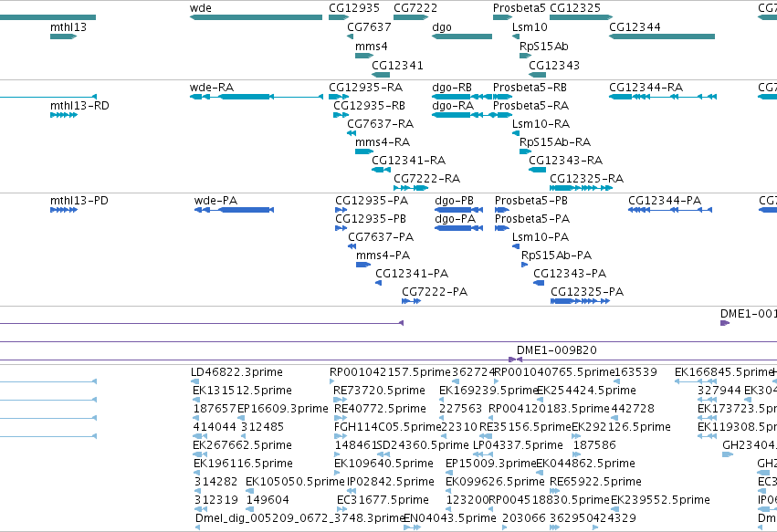Open the mms4 gene label
This screenshot has height=532, width=777.
(x=372, y=46)
